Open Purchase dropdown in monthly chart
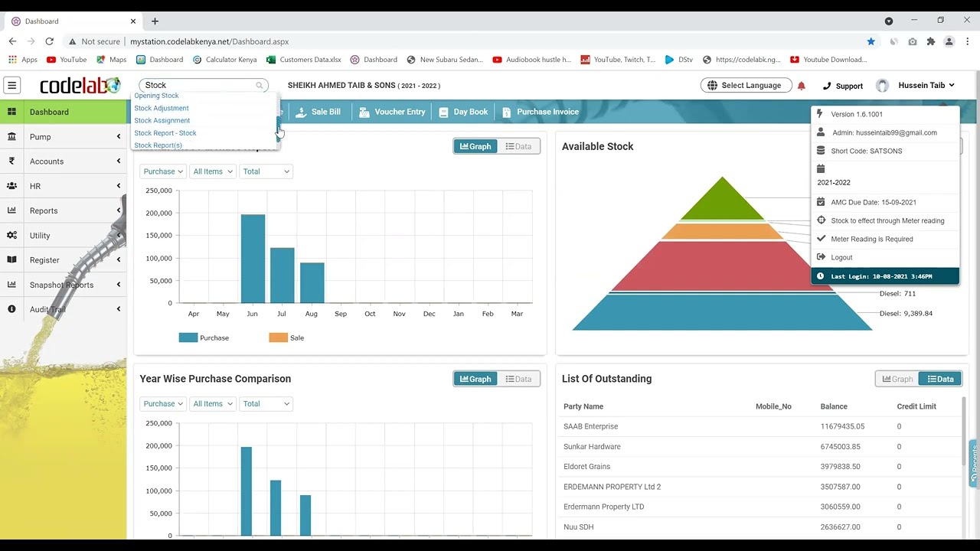 (163, 171)
